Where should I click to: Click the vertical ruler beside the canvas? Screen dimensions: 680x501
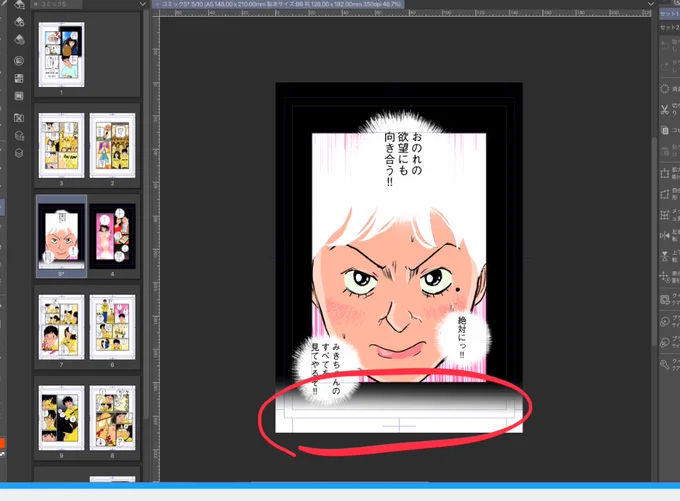(x=156, y=249)
